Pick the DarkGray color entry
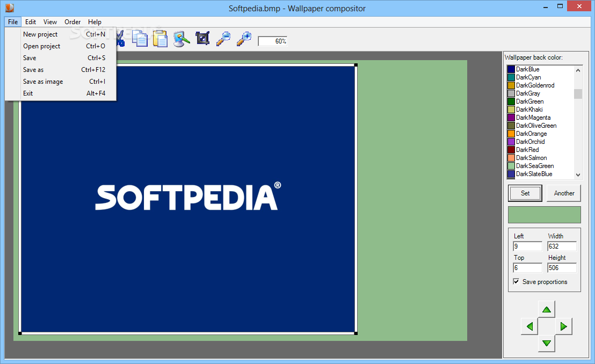Image resolution: width=595 pixels, height=364 pixels. pyautogui.click(x=540, y=93)
